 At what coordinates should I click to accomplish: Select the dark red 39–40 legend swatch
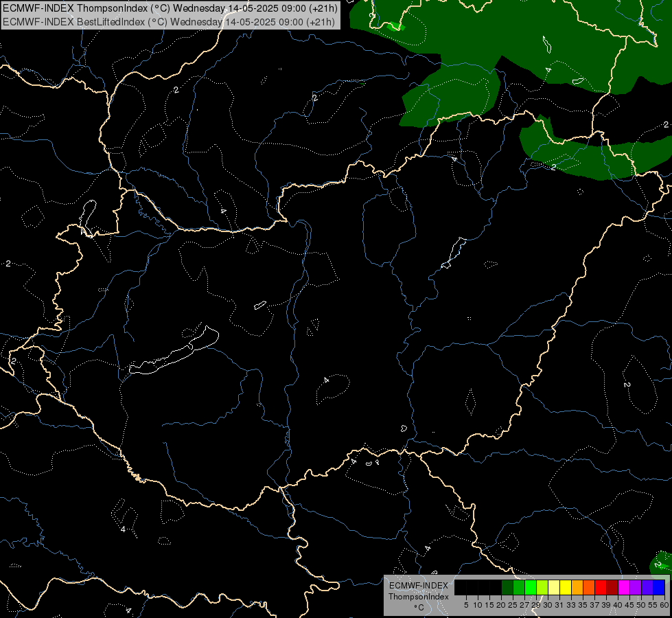coord(612,587)
